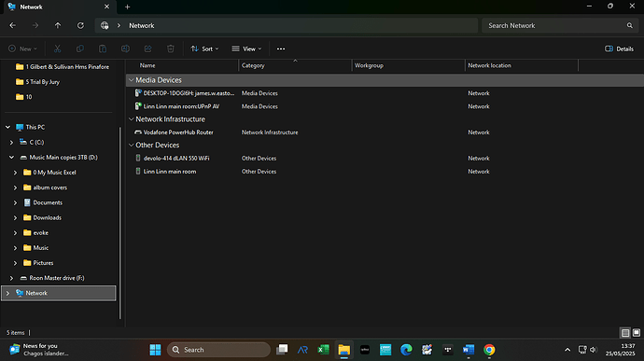Launch Excel from the taskbar
Image resolution: width=644 pixels, height=361 pixels.
pyautogui.click(x=323, y=350)
